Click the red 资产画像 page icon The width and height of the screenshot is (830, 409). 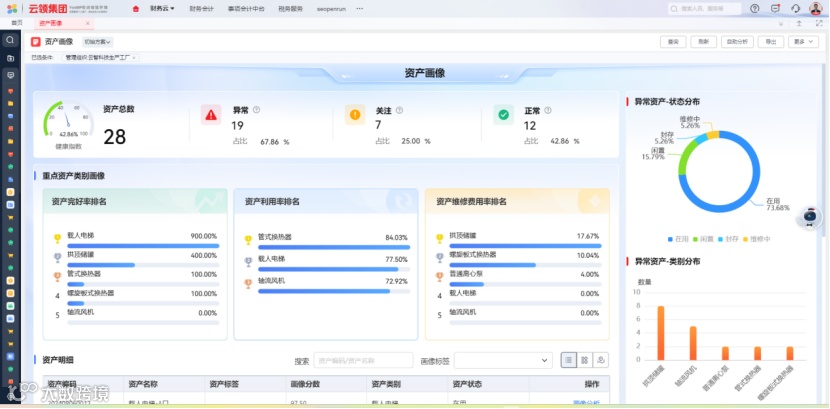[35, 42]
